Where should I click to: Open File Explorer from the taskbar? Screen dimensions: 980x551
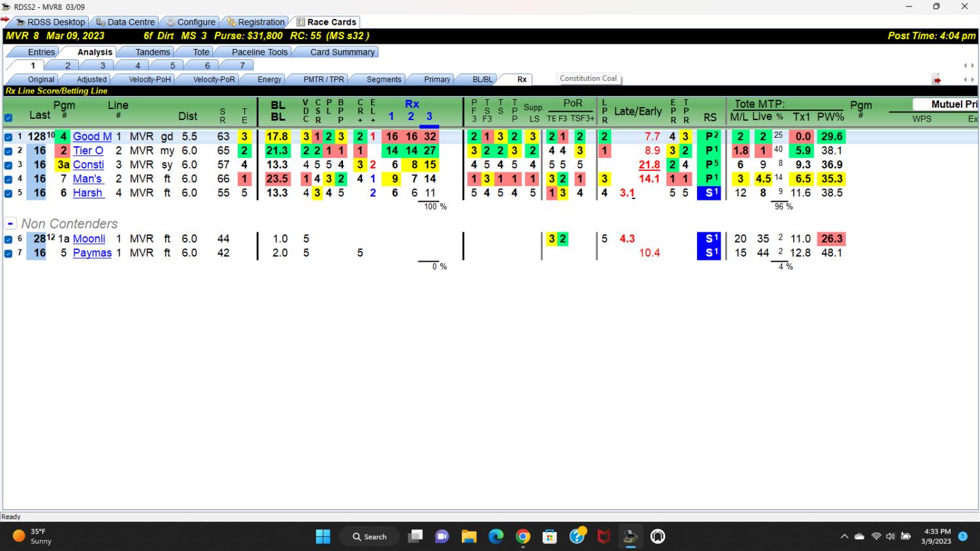coord(469,537)
